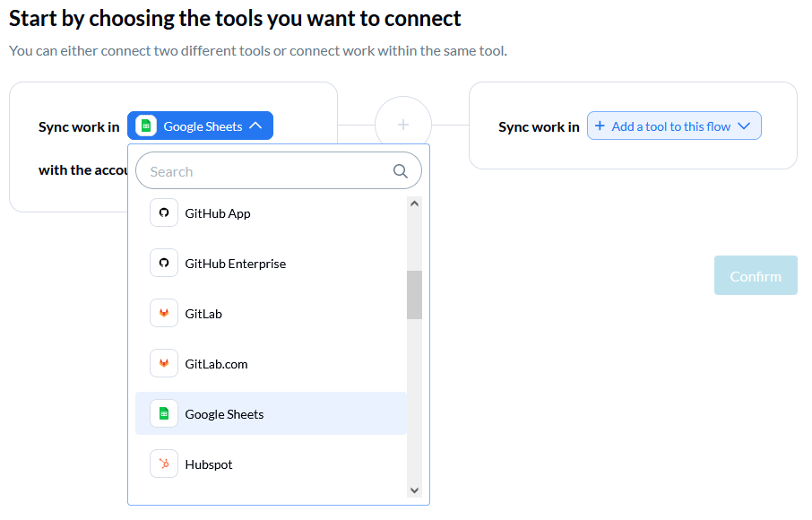Screen dimensions: 812x520
Task: Open the Add a tool to this flow dropdown
Action: (674, 126)
